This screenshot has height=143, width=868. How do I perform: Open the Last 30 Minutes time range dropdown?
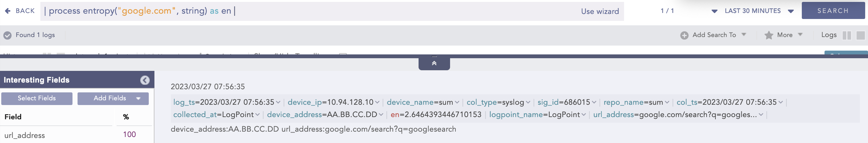tap(790, 11)
